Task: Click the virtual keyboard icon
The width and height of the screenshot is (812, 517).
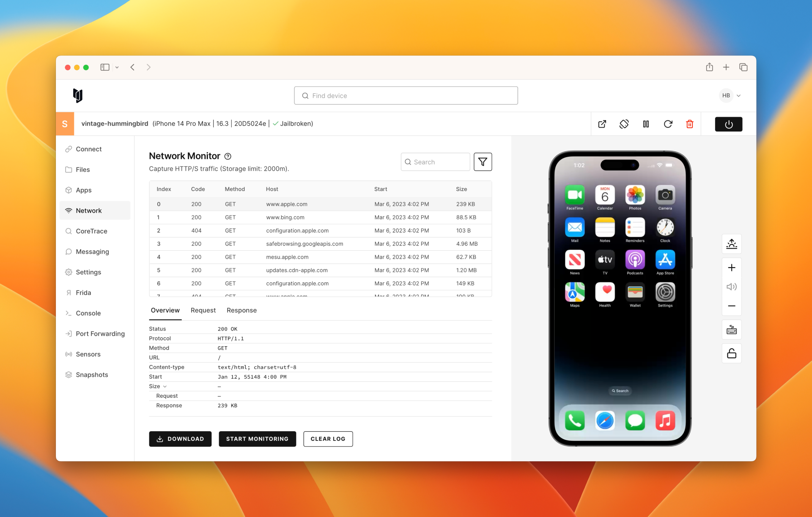Action: tap(731, 330)
